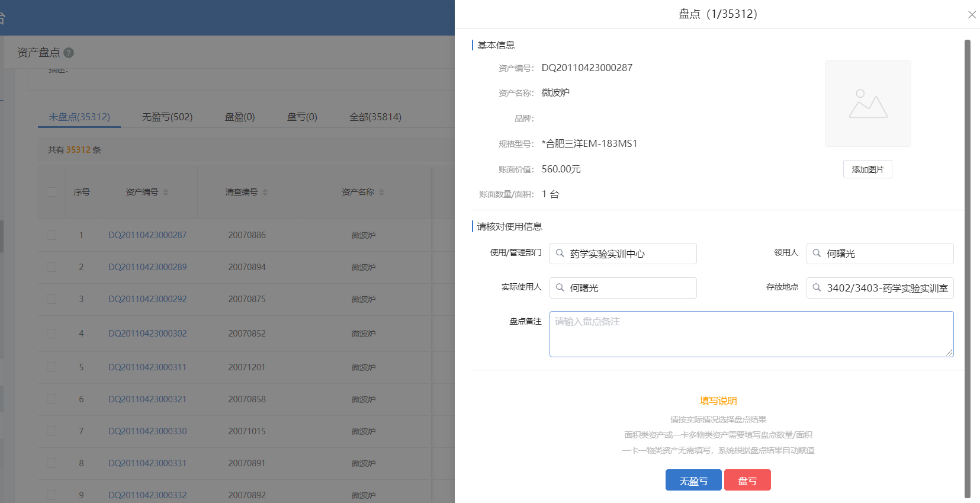Image resolution: width=980 pixels, height=503 pixels.
Task: Sort by 清查编号 column arrows
Action: [265, 192]
